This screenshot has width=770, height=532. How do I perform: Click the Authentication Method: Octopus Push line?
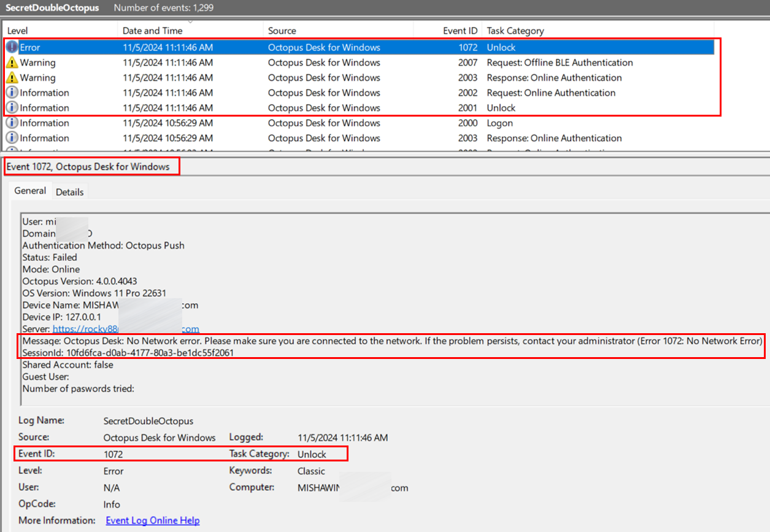(x=103, y=245)
